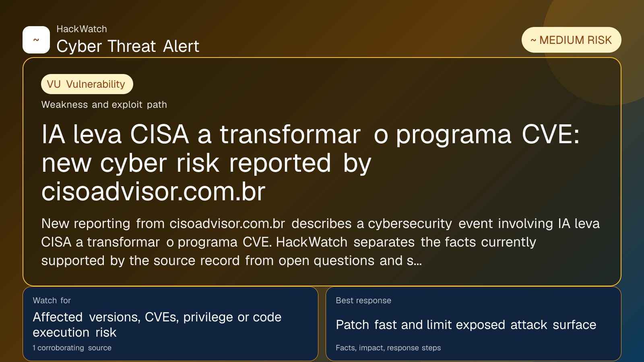Click the VU abbreviation in the tag

pyautogui.click(x=54, y=84)
